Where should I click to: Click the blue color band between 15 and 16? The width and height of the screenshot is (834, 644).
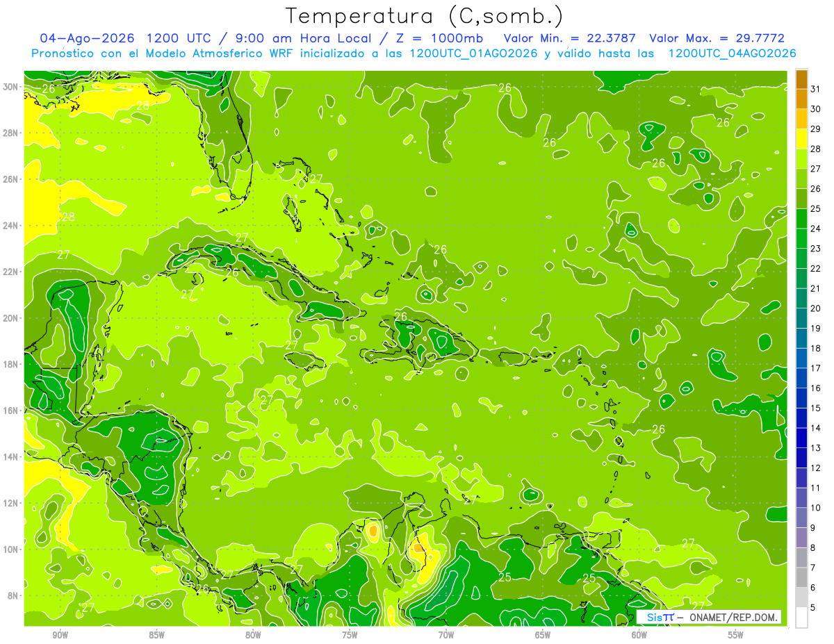coord(801,397)
